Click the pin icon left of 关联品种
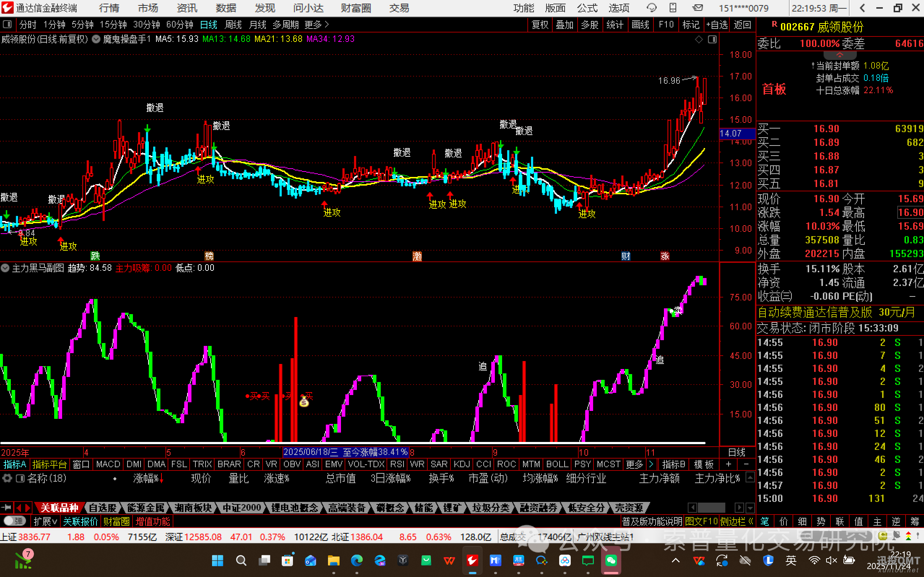 [x=7, y=508]
